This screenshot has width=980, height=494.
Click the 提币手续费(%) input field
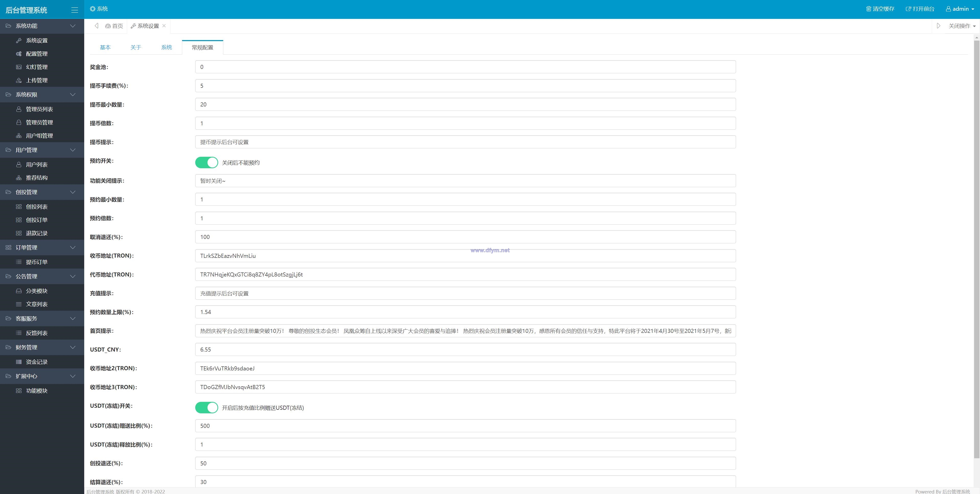click(x=465, y=86)
